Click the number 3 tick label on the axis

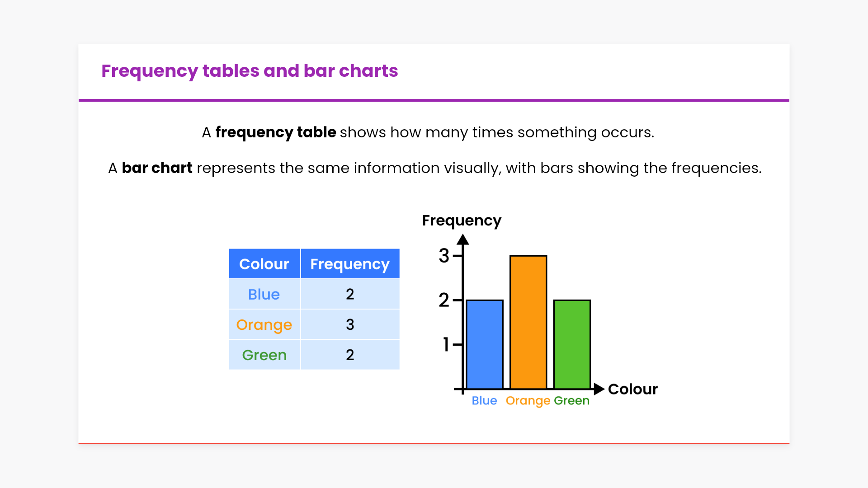coord(444,256)
